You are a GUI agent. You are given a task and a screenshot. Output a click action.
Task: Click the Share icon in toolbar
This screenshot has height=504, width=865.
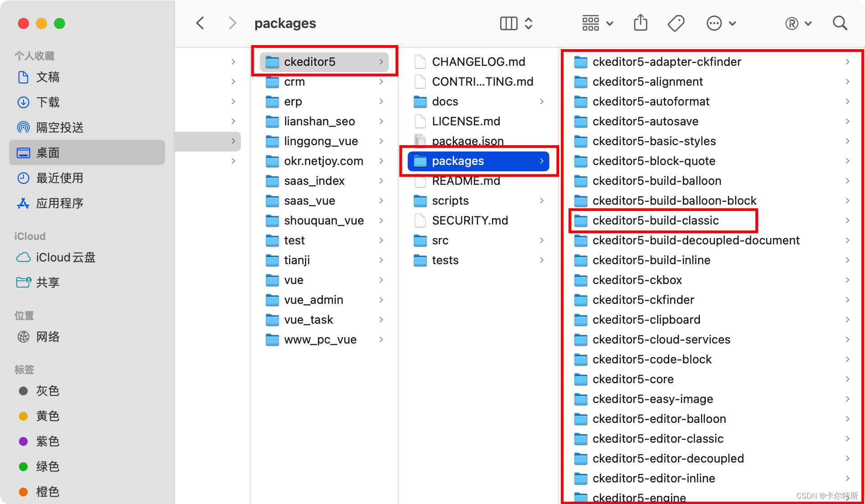pyautogui.click(x=640, y=23)
